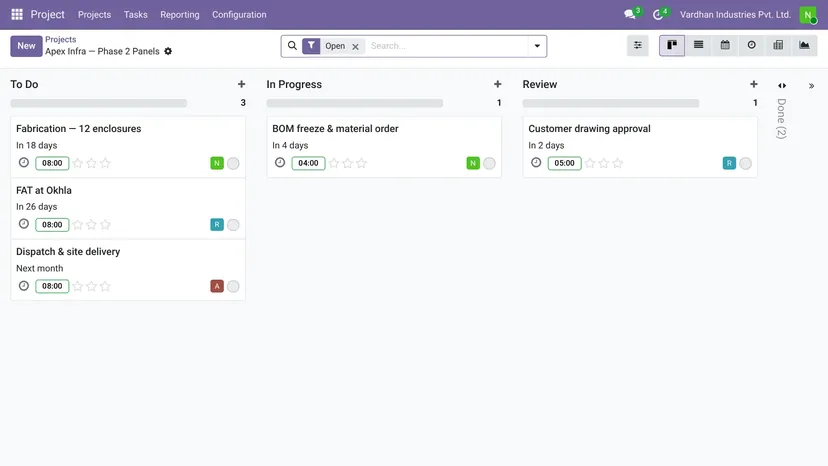Set third star on BOM freeze task
Screen dimensions: 828x466
[x=361, y=163]
